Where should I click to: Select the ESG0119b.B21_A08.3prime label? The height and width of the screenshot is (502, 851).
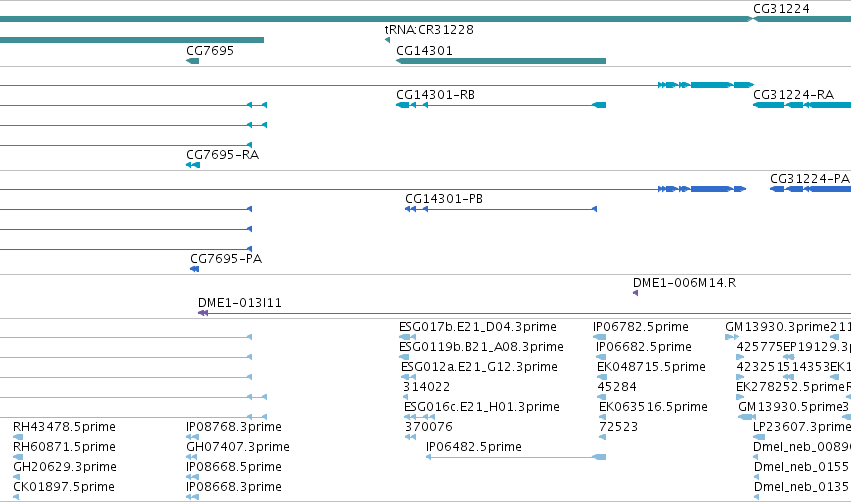[481, 347]
